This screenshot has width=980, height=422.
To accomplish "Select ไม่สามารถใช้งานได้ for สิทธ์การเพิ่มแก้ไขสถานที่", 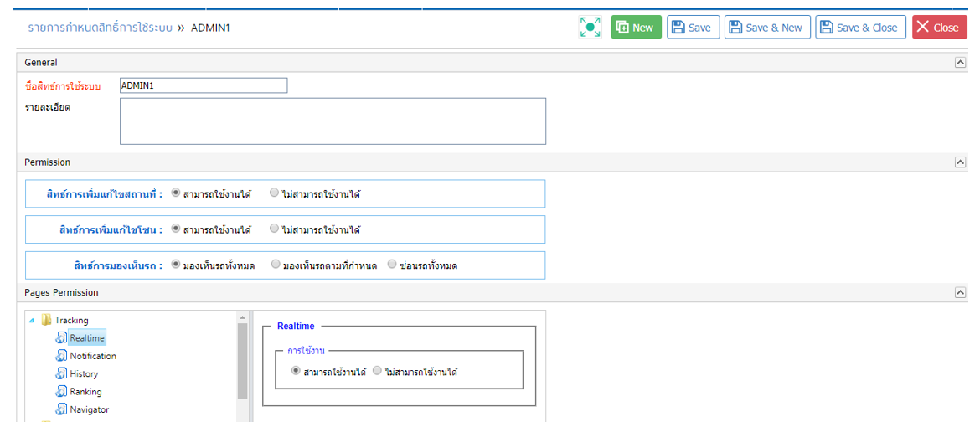I will (275, 193).
